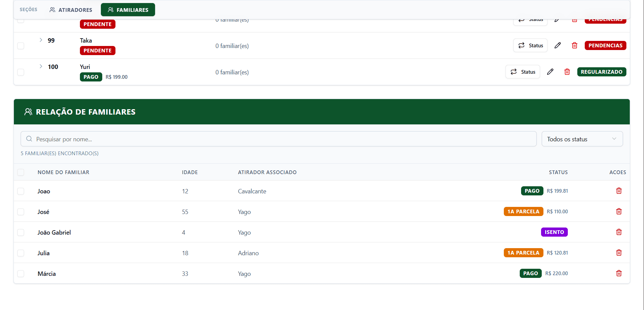Click Yuri's payment amount R$ 199.00
The width and height of the screenshot is (644, 310).
click(x=116, y=77)
